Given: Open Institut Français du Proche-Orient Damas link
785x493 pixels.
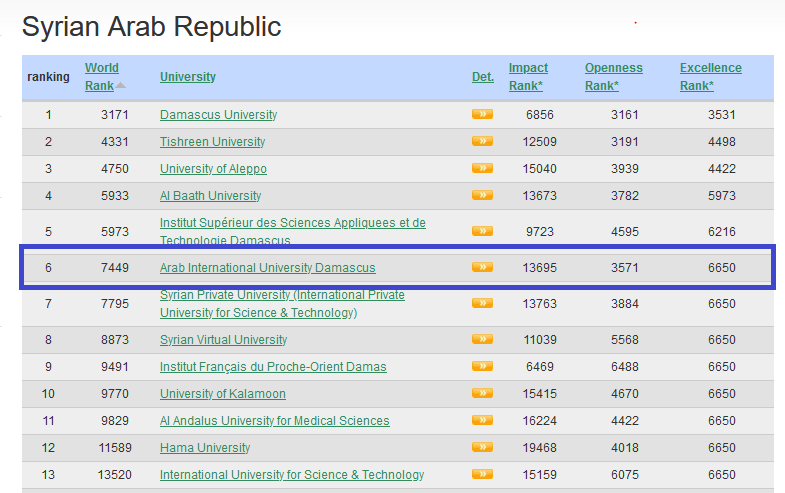Looking at the screenshot, I should [x=273, y=367].
